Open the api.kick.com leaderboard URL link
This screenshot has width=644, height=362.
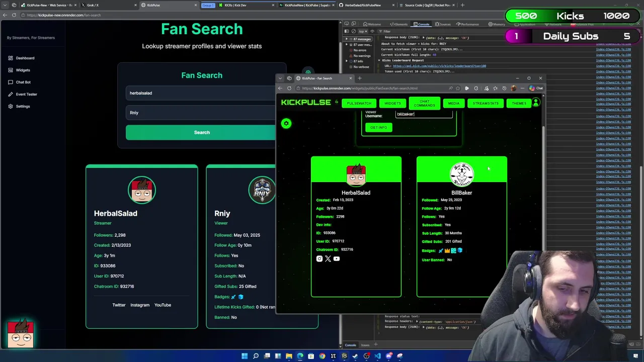439,66
